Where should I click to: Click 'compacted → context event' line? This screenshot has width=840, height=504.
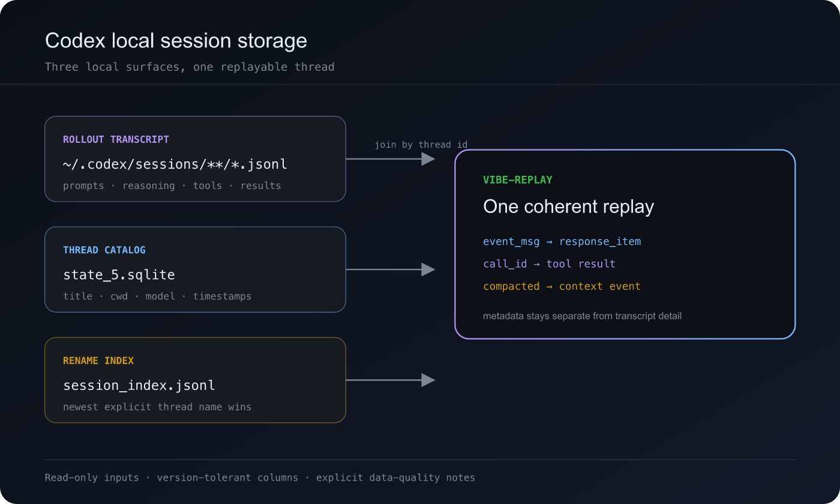pos(562,286)
